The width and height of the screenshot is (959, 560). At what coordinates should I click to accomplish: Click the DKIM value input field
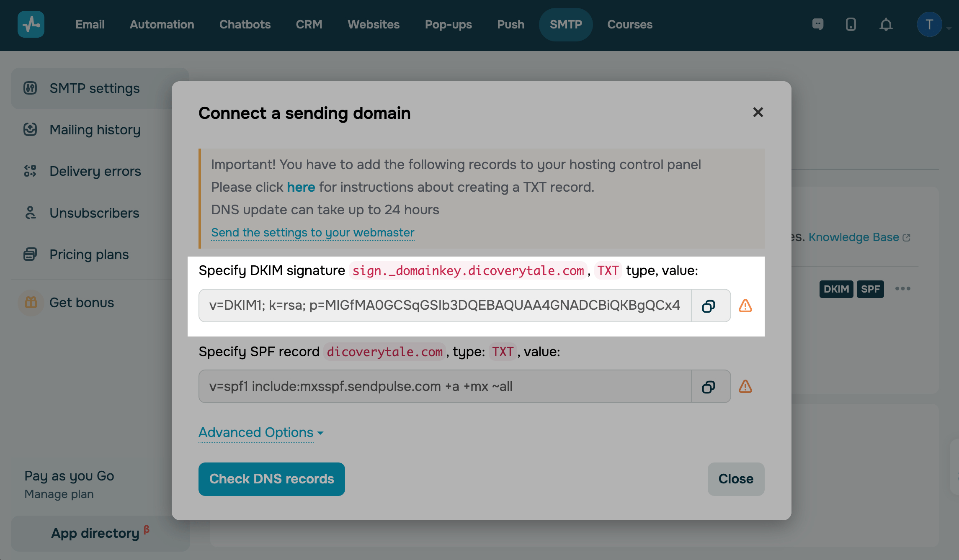tap(444, 306)
